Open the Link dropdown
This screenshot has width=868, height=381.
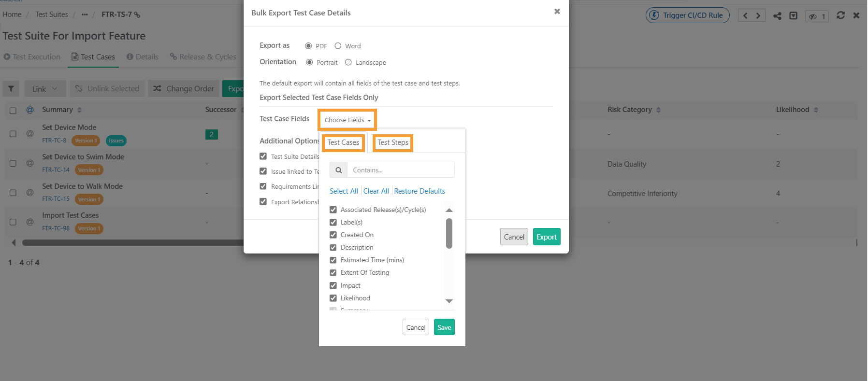(45, 89)
